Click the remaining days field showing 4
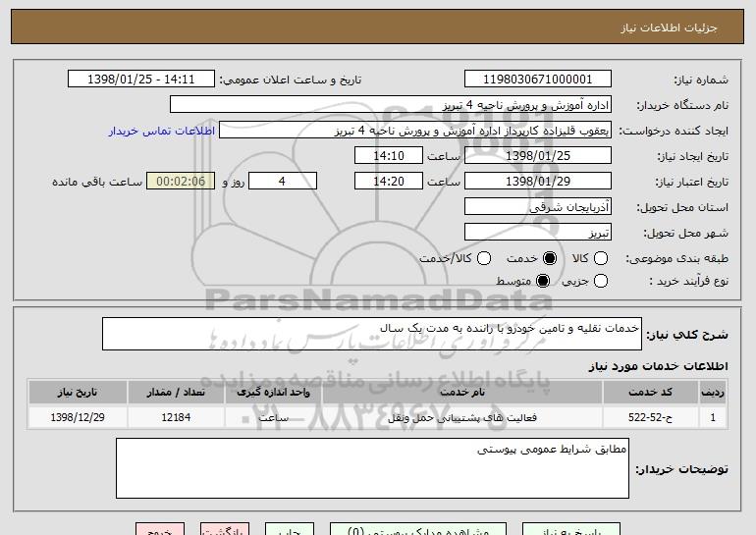This screenshot has height=535, width=756. pos(283,182)
